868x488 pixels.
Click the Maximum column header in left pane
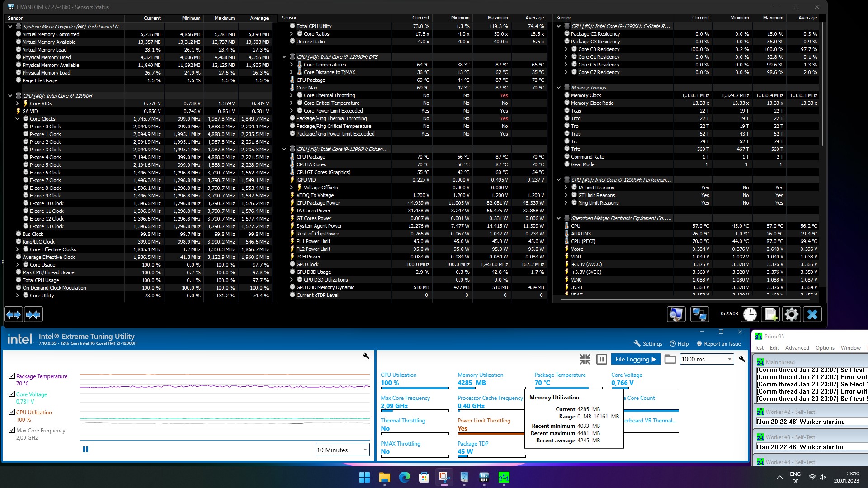pyautogui.click(x=225, y=18)
